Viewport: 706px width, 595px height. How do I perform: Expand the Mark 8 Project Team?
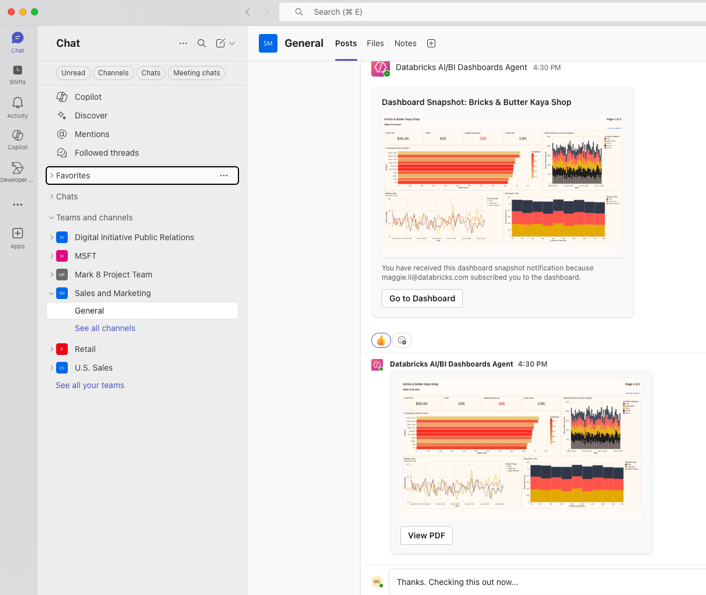(51, 274)
